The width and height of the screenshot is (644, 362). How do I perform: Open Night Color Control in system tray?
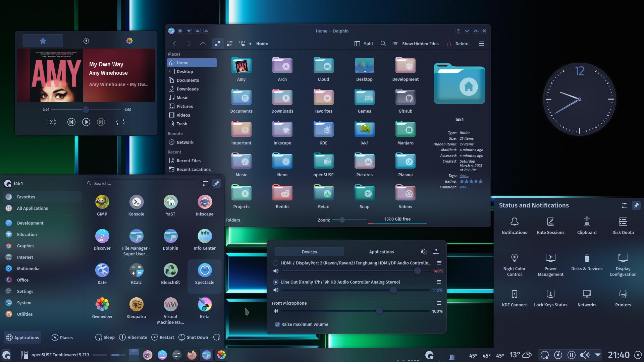point(514,264)
